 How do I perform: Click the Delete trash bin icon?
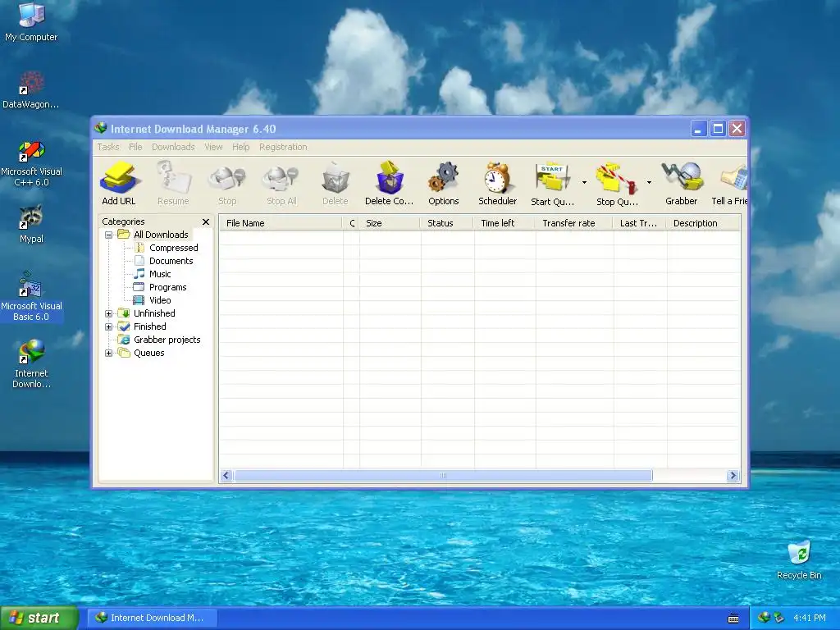[336, 183]
